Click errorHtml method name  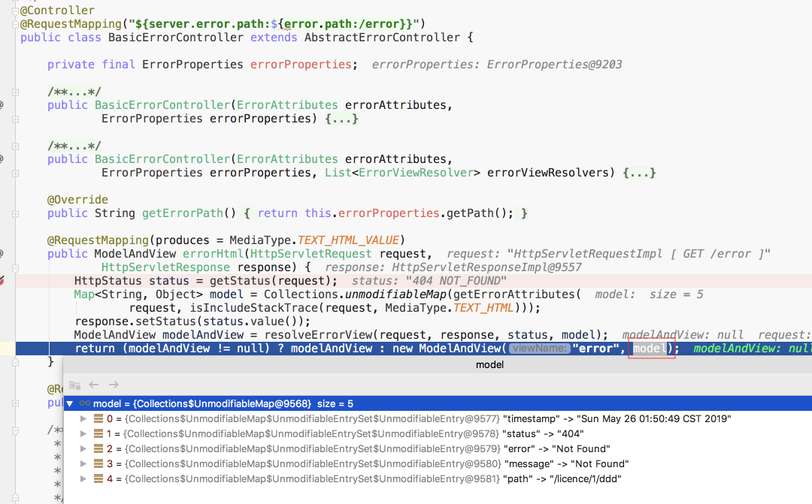point(213,254)
